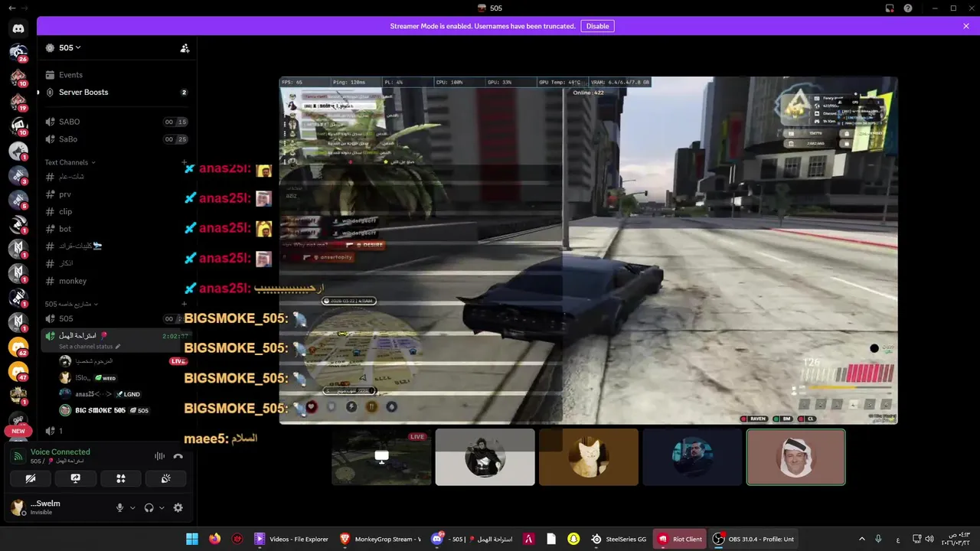
Task: Open server with 62 notification badge
Action: coord(18,347)
